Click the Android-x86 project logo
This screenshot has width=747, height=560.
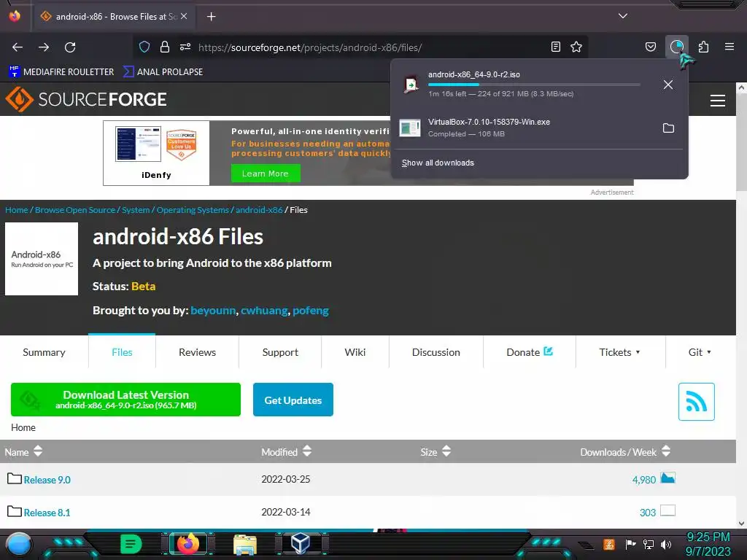click(42, 259)
